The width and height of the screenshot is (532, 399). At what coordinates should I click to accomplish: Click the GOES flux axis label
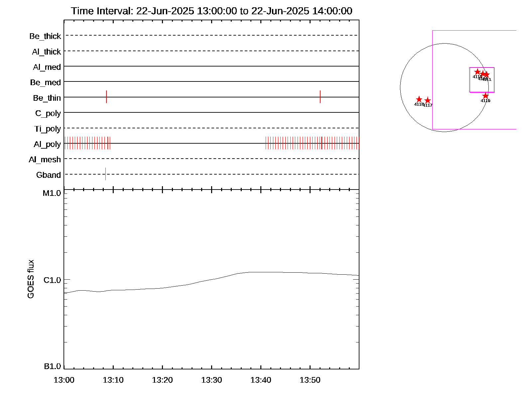[x=31, y=279]
